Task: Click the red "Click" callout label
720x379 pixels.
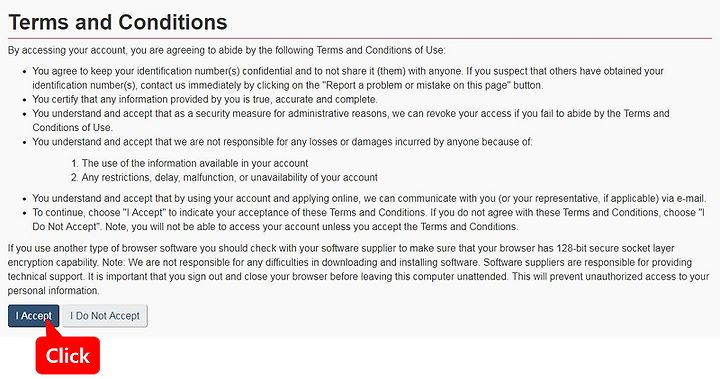Action: pos(68,356)
